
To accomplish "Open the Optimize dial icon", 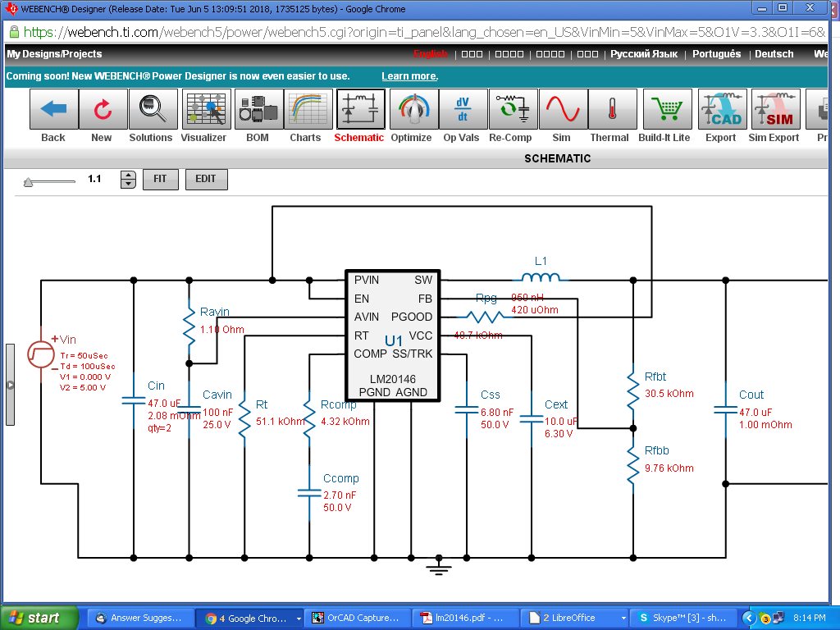I will (x=413, y=109).
